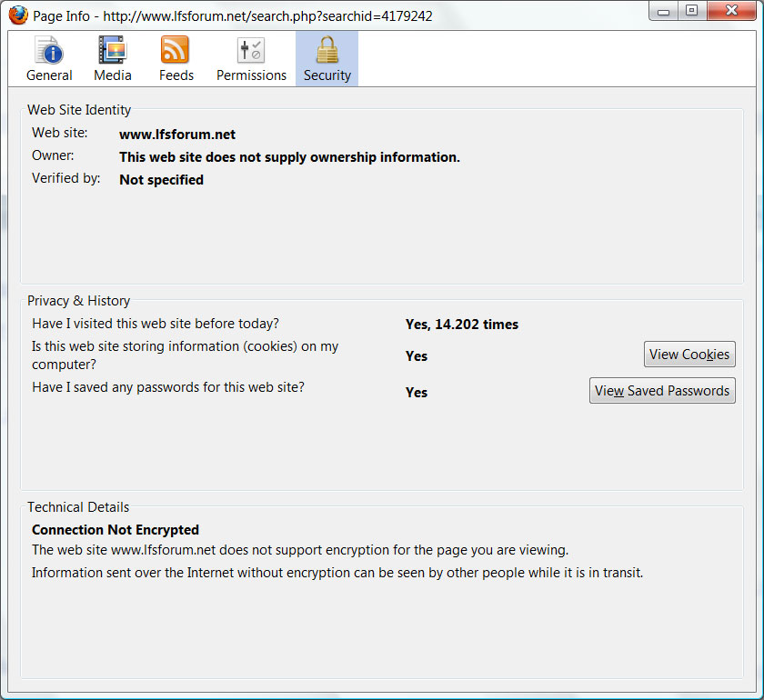
Task: Click the saved passwords question text
Action: pyautogui.click(x=168, y=387)
